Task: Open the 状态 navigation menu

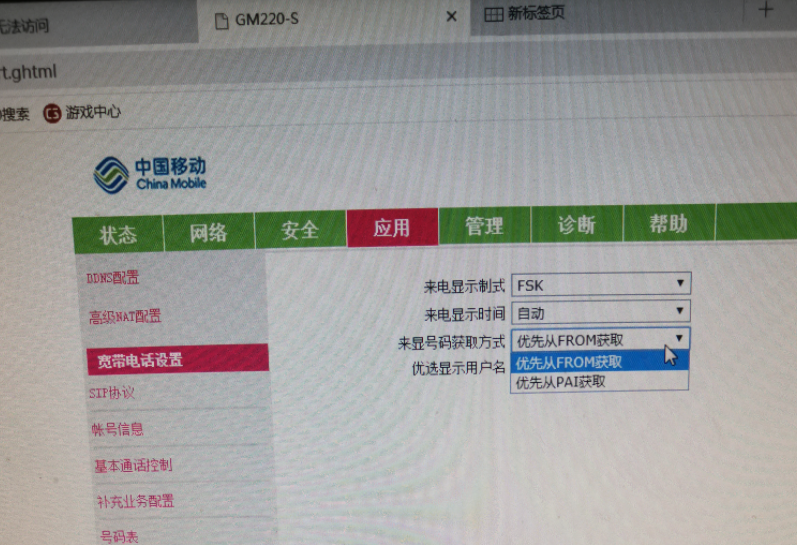Action: coord(118,234)
